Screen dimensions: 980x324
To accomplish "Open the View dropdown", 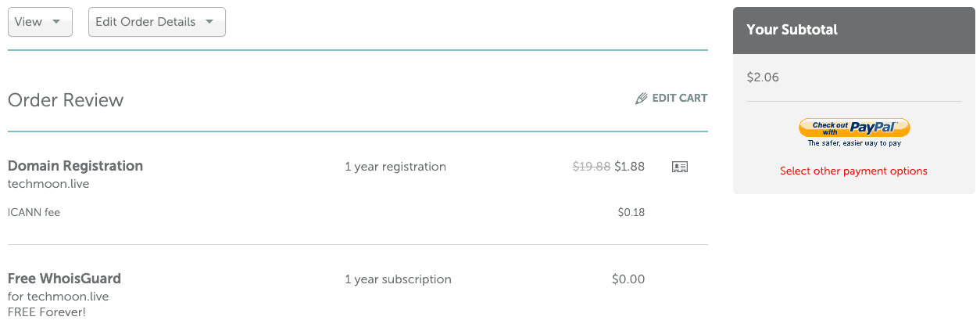I will pos(40,22).
